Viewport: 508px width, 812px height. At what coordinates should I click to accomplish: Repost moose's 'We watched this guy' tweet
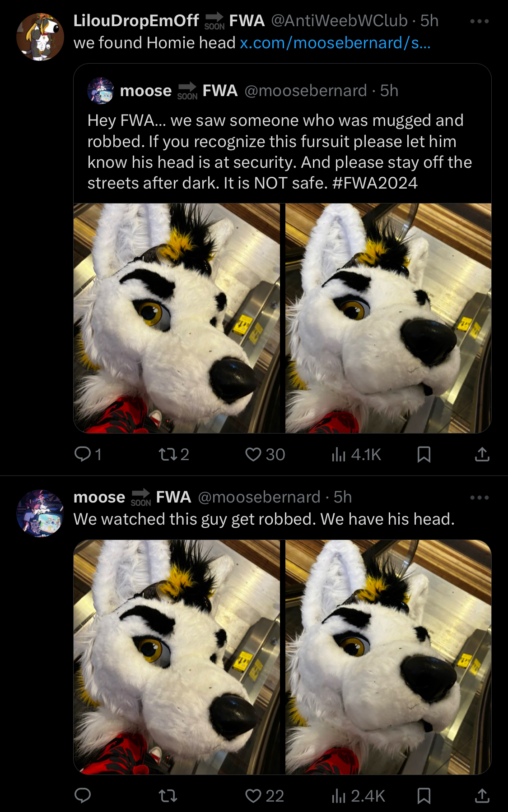[x=168, y=795]
